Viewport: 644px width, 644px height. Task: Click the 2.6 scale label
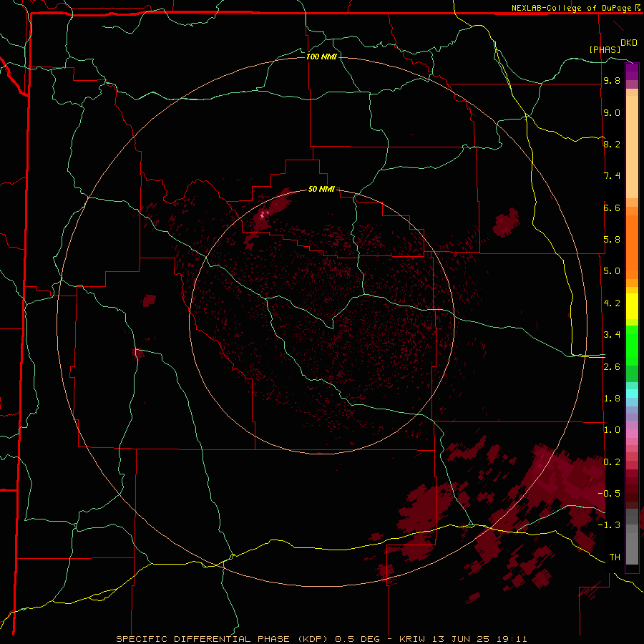click(x=612, y=367)
